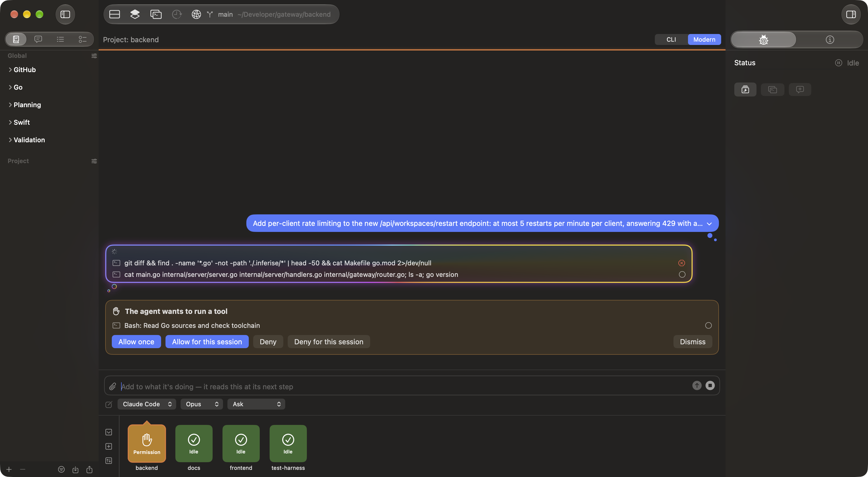Select the frontend Idle session tile
868x477 pixels.
click(x=241, y=444)
